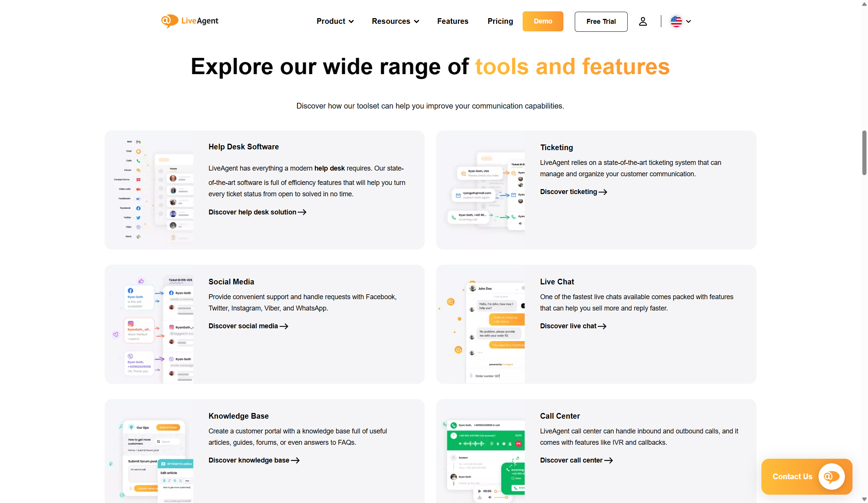Click the LiveAgent logo icon
The width and height of the screenshot is (868, 503).
[x=169, y=21]
